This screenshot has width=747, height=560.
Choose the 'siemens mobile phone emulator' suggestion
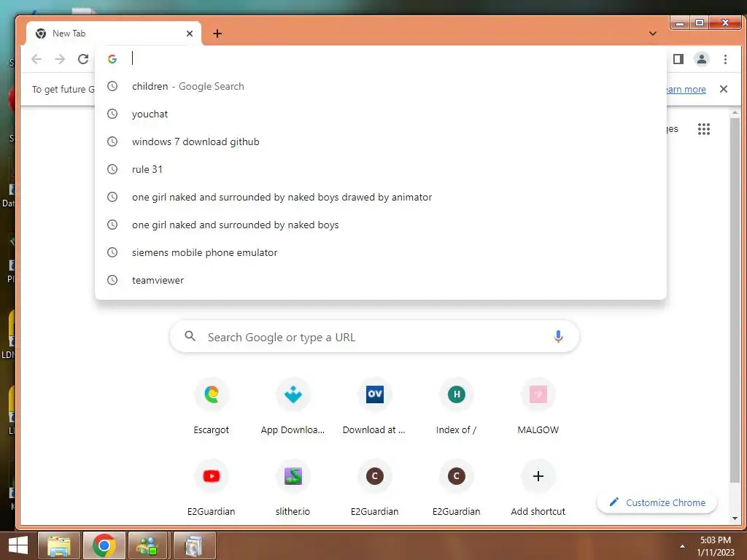[x=381, y=252]
